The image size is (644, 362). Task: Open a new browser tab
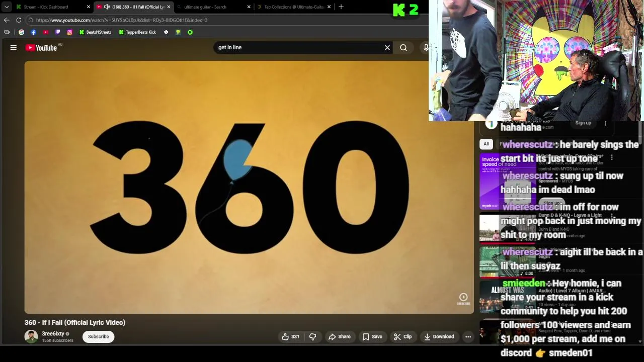pos(341,7)
